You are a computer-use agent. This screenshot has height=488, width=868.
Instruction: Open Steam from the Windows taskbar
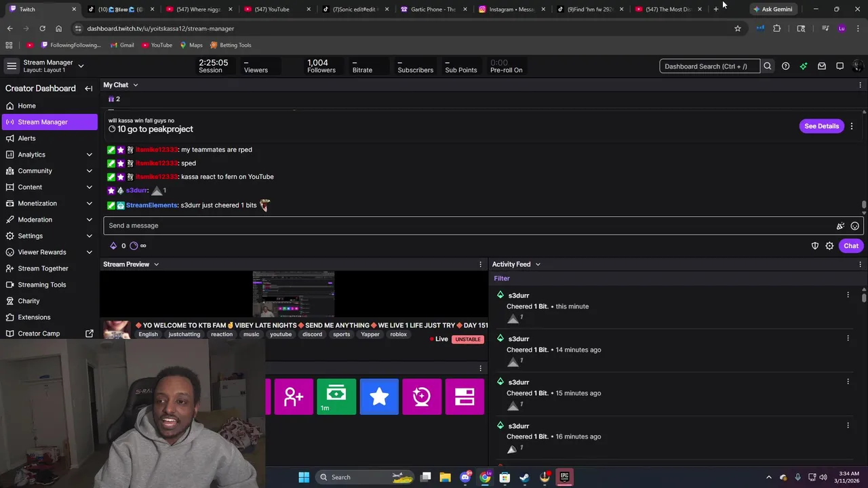pyautogui.click(x=524, y=477)
